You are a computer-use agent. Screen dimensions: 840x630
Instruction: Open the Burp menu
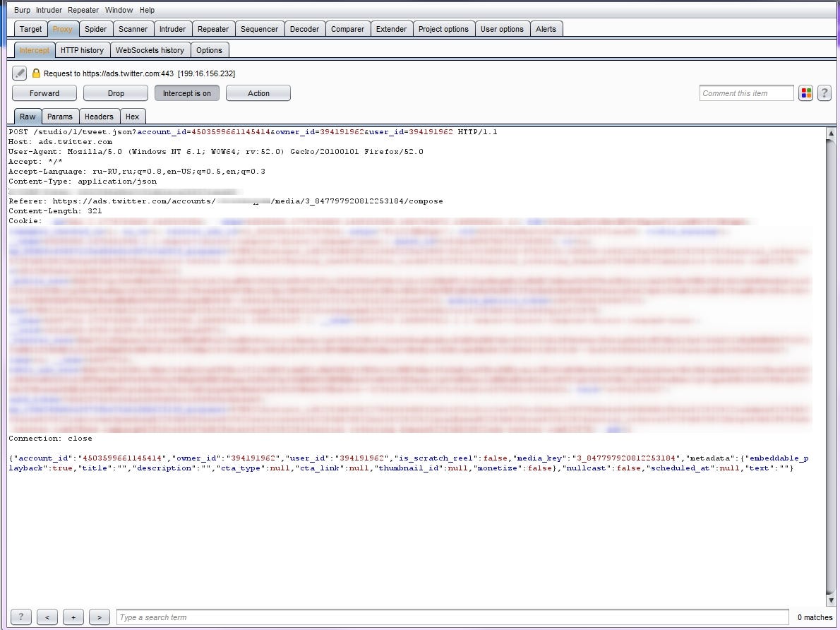coord(22,10)
